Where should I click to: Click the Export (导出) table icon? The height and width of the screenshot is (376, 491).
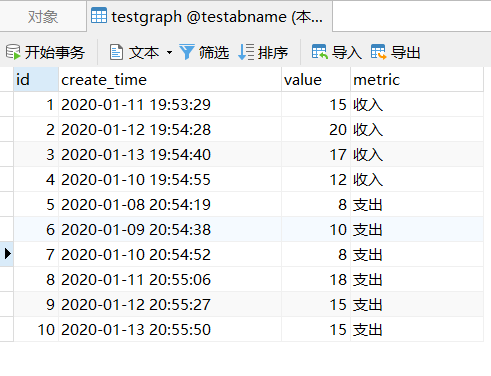pyautogui.click(x=379, y=52)
